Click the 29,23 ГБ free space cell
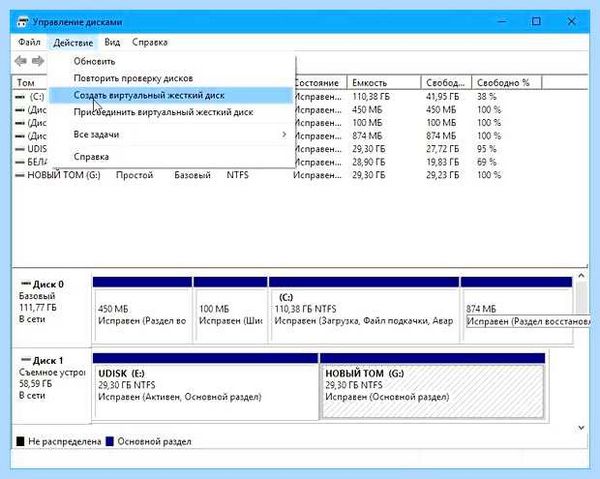Viewport: 600px width, 479px height. coord(442,175)
